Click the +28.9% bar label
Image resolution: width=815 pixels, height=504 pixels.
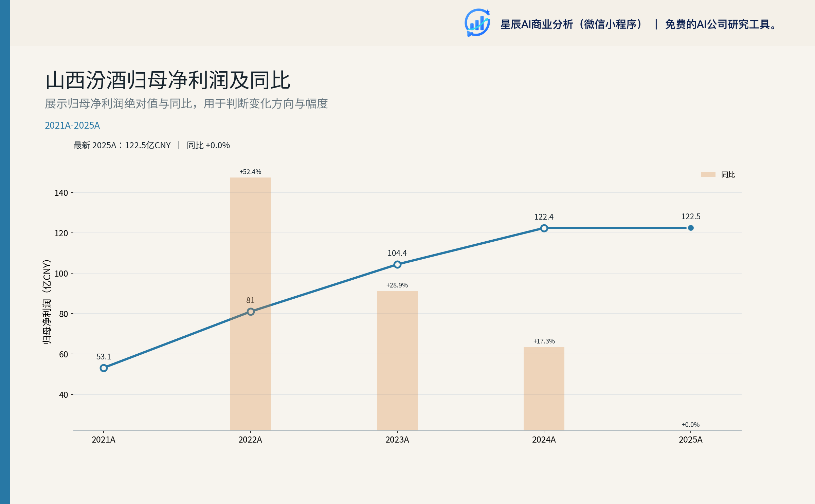point(397,285)
